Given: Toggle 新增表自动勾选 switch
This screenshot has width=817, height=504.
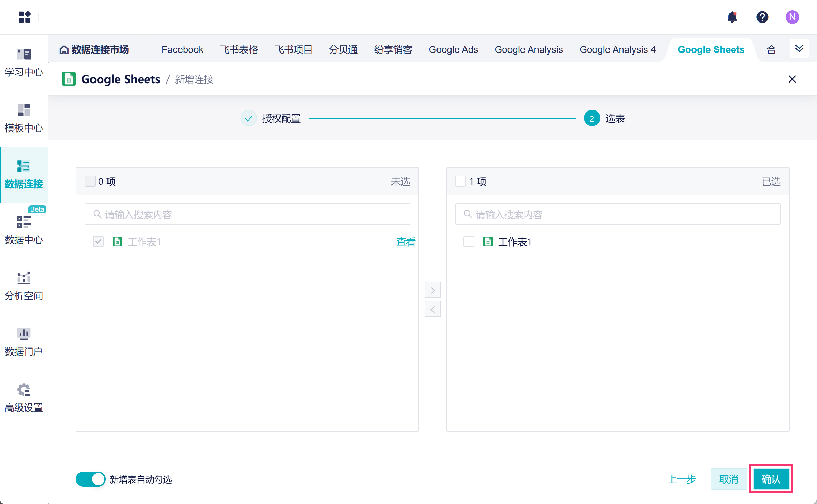Looking at the screenshot, I should 91,479.
